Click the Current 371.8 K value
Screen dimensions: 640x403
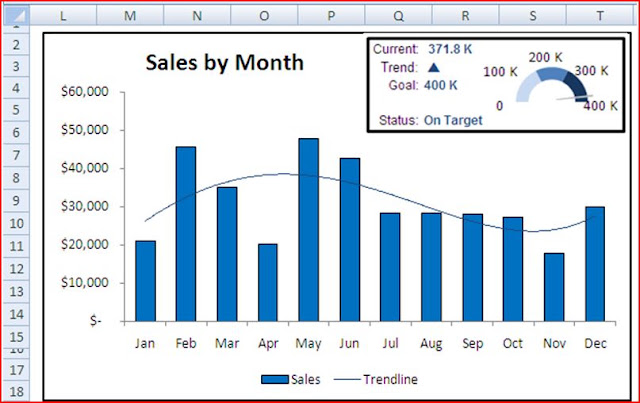[x=450, y=49]
